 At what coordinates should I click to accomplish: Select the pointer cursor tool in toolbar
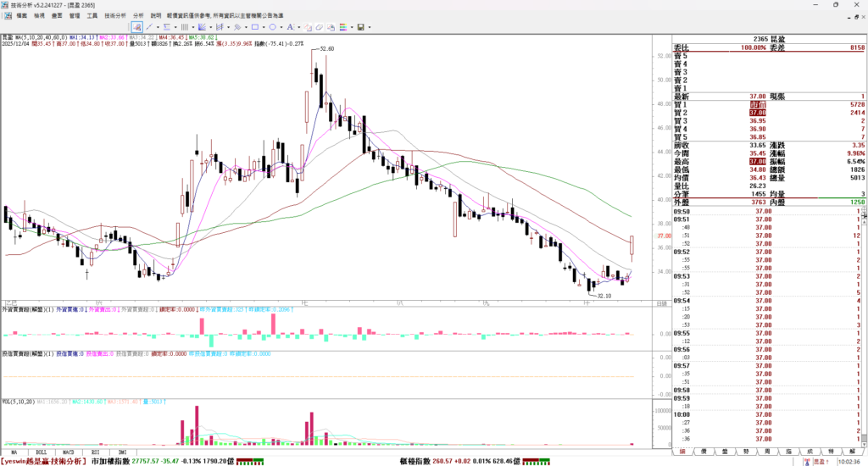pos(136,27)
